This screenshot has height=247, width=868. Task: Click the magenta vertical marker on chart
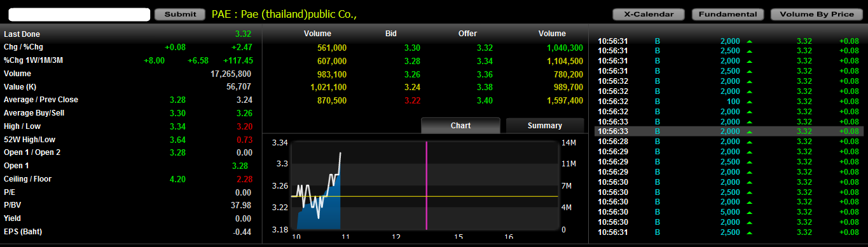426,185
